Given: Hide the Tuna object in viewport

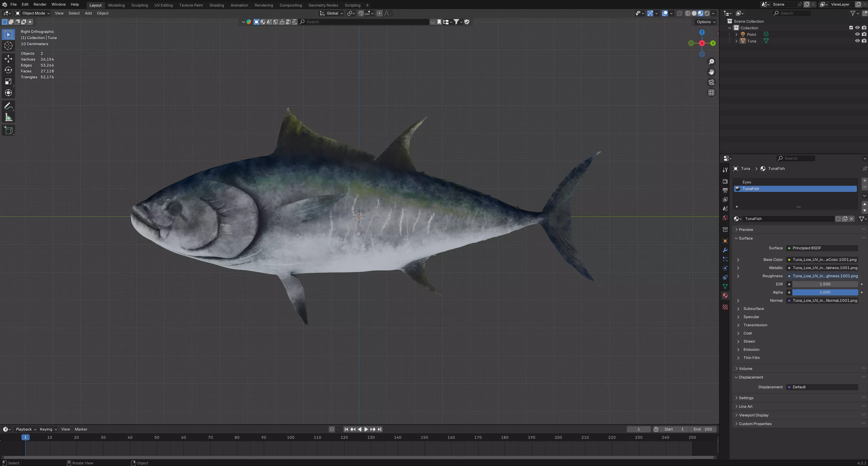Looking at the screenshot, I should point(857,41).
